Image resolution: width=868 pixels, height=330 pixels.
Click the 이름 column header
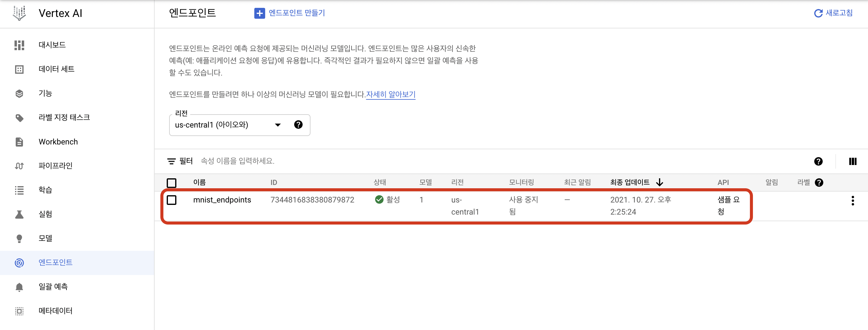click(x=199, y=182)
